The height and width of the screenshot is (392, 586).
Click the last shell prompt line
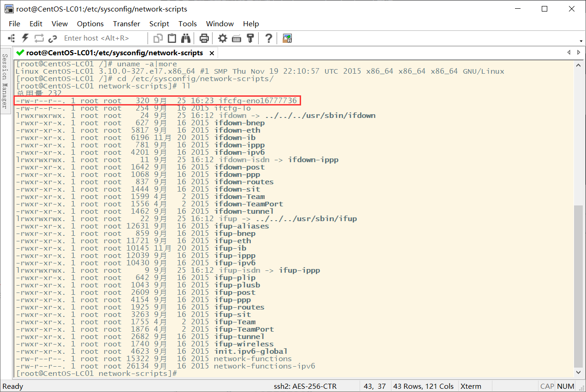96,374
